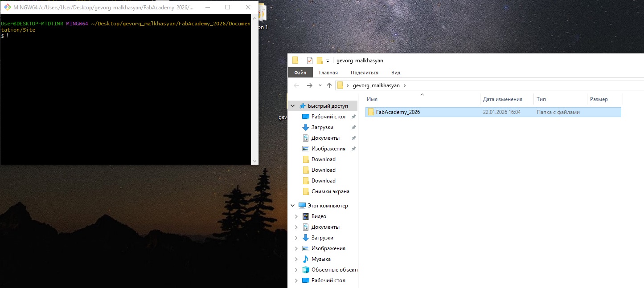The width and height of the screenshot is (644, 288).
Task: Click the folder icon in the address bar
Action: click(340, 85)
